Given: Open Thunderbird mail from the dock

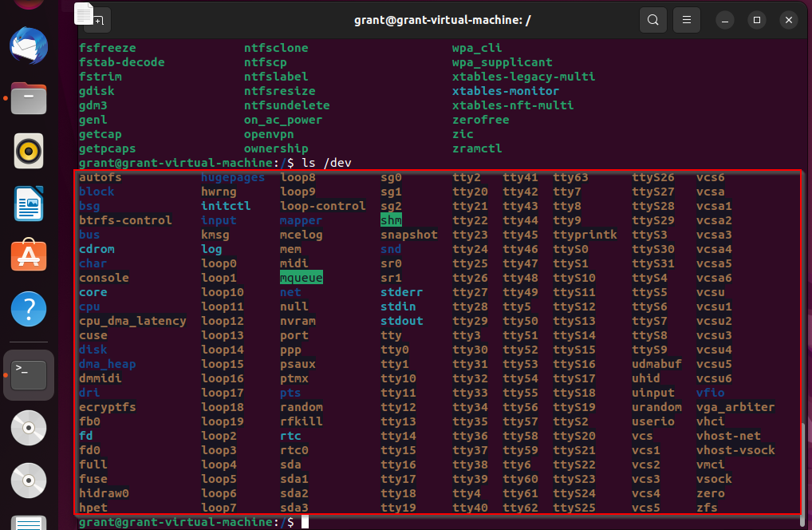Looking at the screenshot, I should (29, 45).
